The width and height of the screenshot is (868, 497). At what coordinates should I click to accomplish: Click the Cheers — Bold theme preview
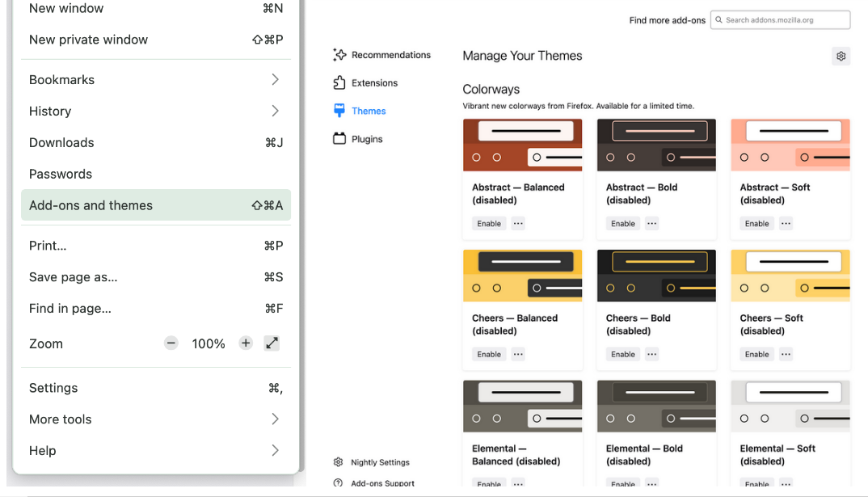click(656, 276)
